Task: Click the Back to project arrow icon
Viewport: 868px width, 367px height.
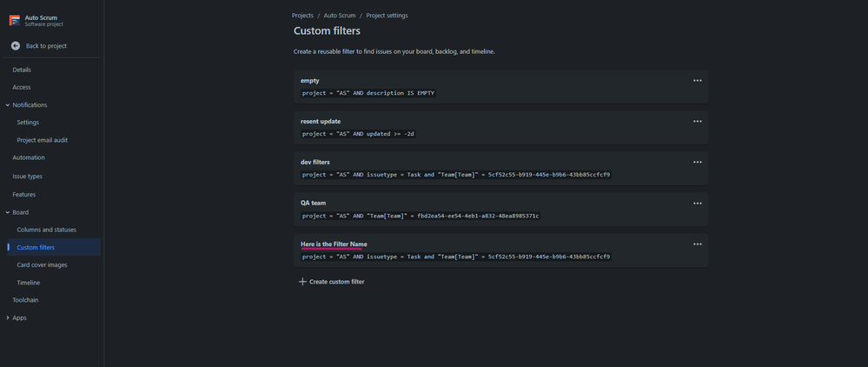Action: pos(16,46)
